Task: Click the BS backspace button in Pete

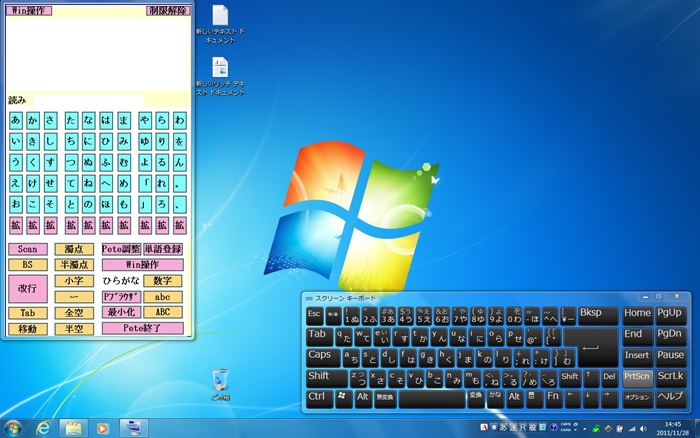Action: tap(28, 265)
